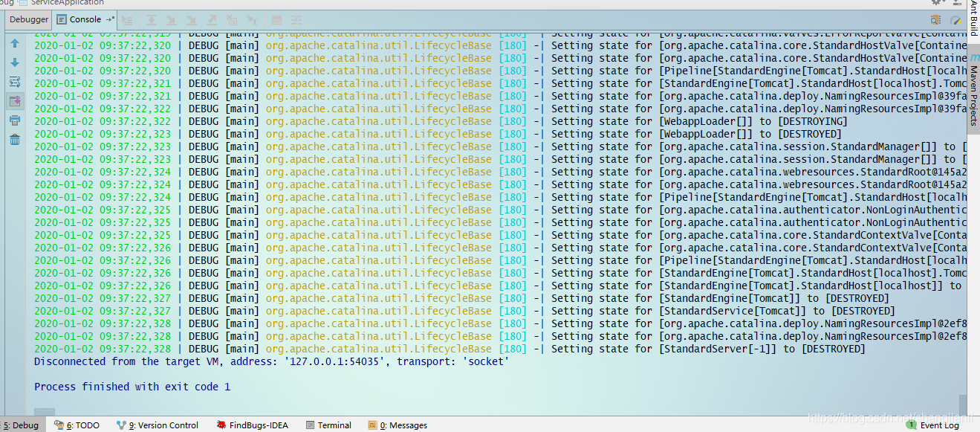Toggle soft-wrap in the console
980x432 pixels.
pyautogui.click(x=15, y=82)
